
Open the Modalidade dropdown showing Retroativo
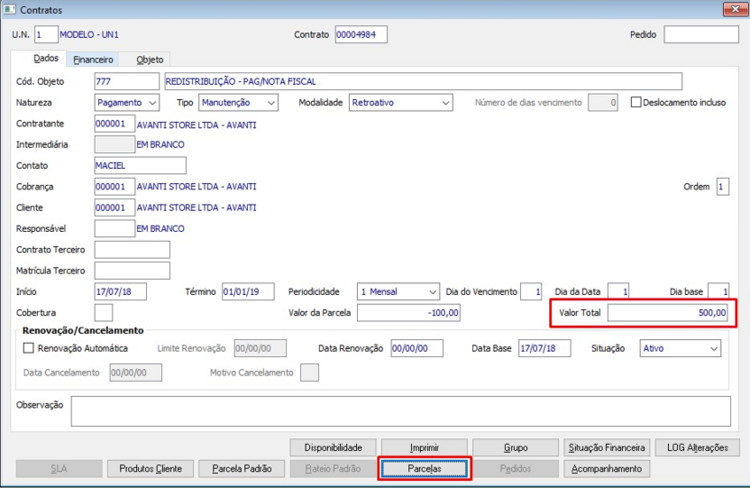tap(401, 102)
